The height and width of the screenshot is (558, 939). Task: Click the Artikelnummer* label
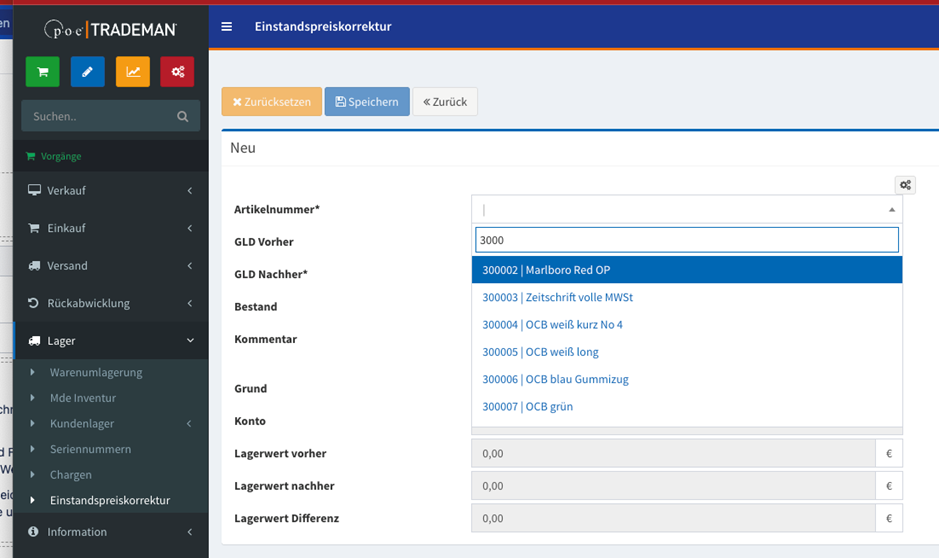point(277,210)
